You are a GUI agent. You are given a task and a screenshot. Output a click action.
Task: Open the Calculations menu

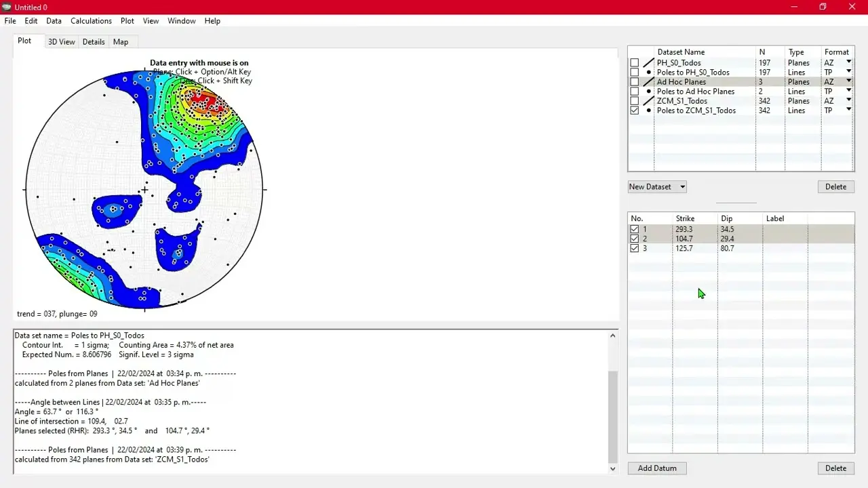(90, 21)
